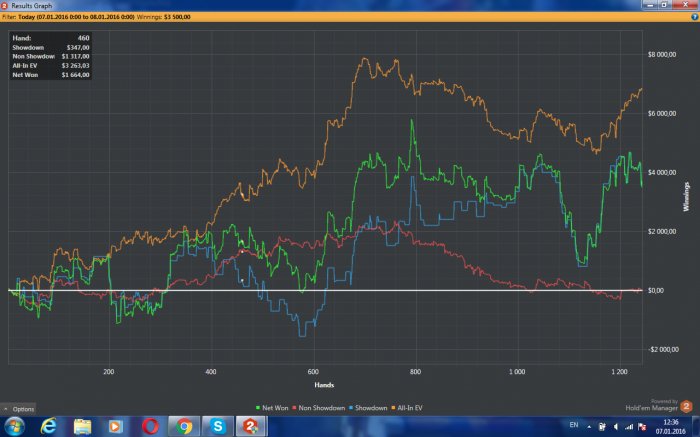Switch to Skype in the taskbar
Viewport: 700px width, 437px height.
pos(218,426)
